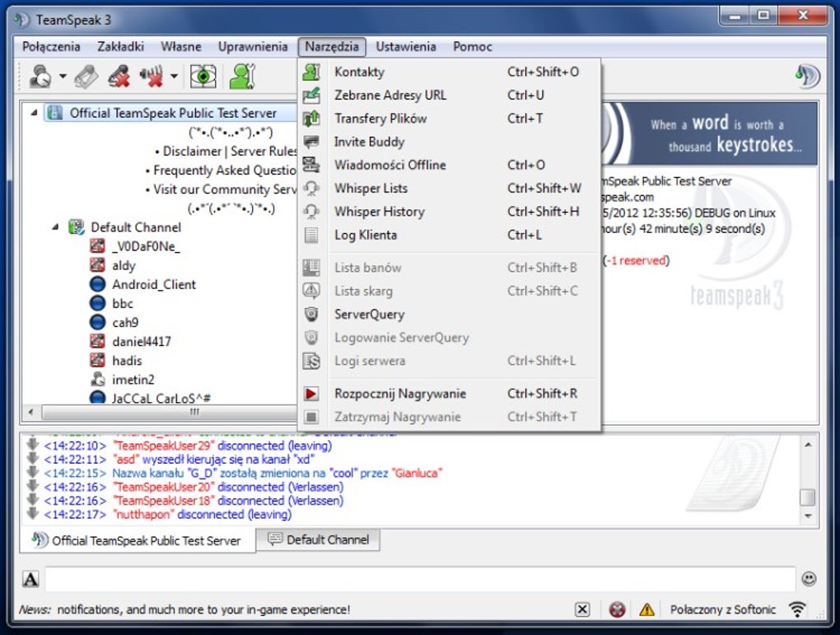Open the Pomoc menu
840x635 pixels.
473,47
